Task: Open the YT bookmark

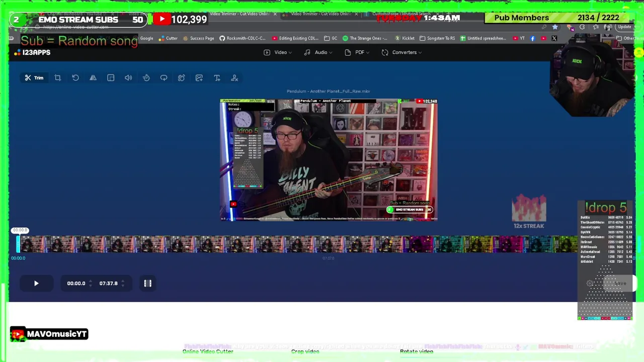Action: point(519,38)
